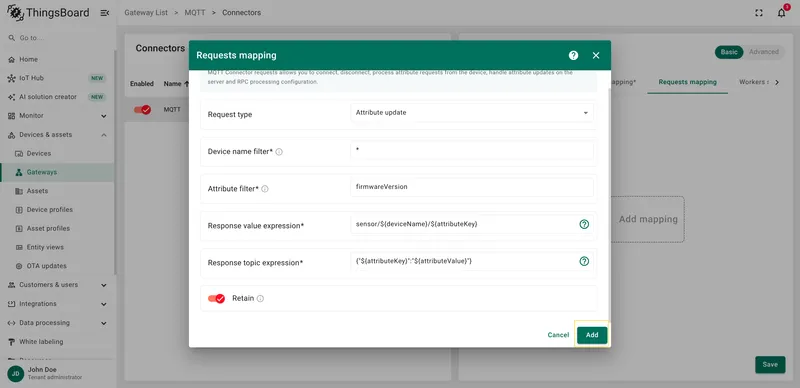Viewport: 800px width, 388px height.
Task: Disable the Retain toggle
Action: (216, 299)
